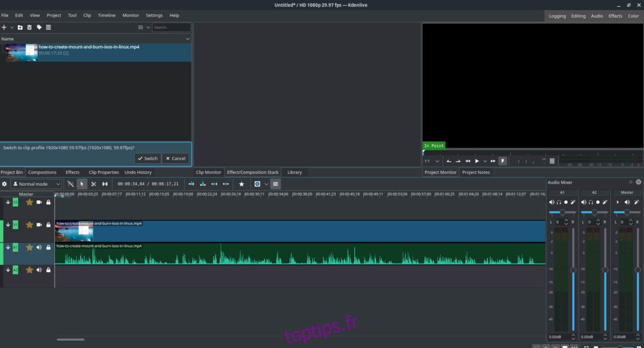Open the Undo History tab
Image resolution: width=644 pixels, height=348 pixels.
138,172
